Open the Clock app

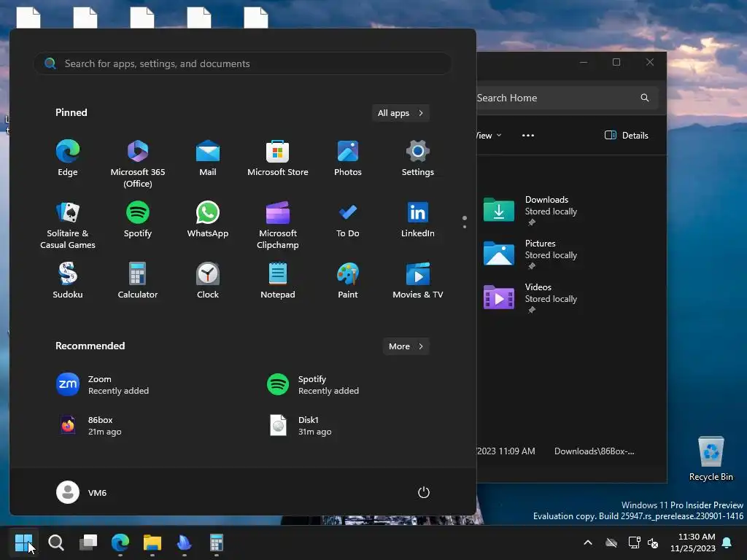tap(208, 281)
